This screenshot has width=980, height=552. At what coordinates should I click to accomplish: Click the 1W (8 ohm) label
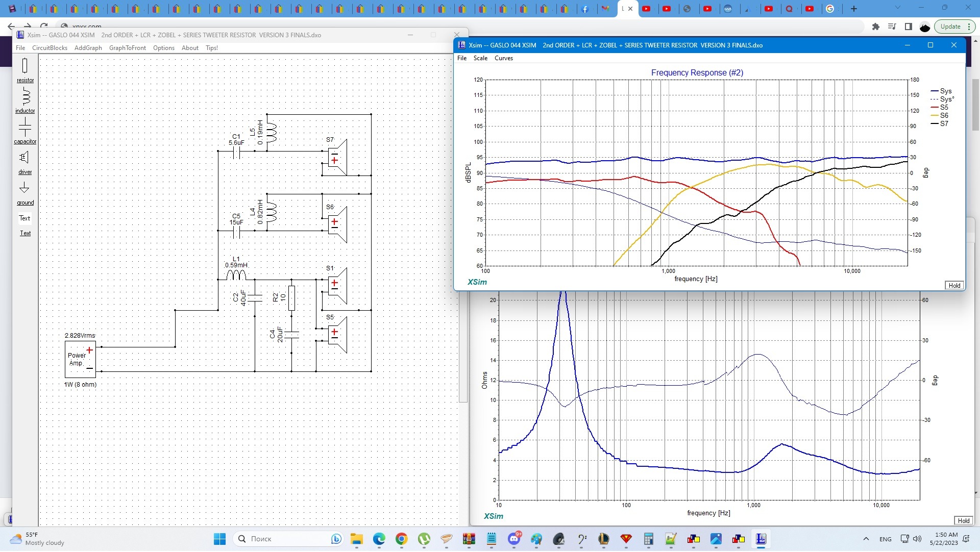tap(80, 385)
